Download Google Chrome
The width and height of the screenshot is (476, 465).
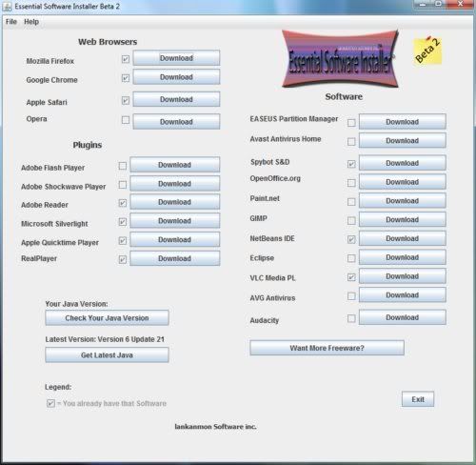(x=176, y=77)
